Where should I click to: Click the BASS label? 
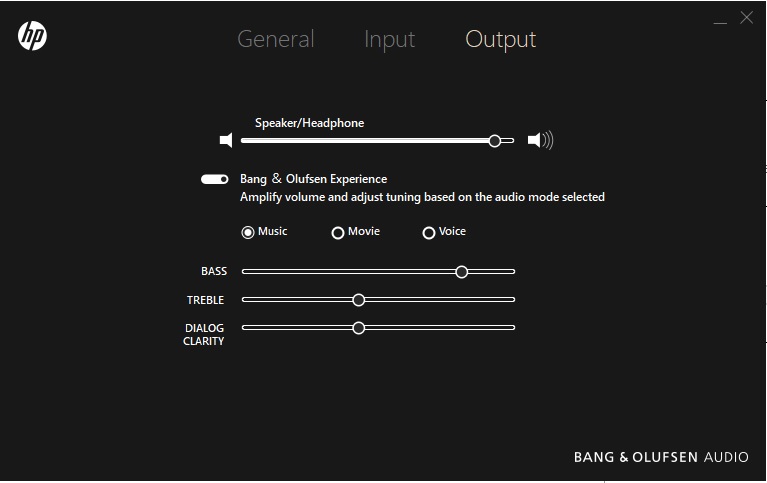tap(214, 271)
